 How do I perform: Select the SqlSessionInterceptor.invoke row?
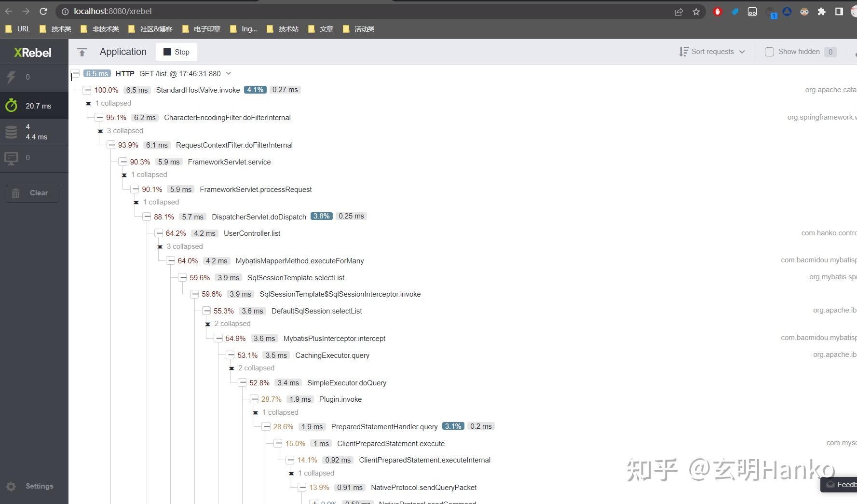[340, 294]
